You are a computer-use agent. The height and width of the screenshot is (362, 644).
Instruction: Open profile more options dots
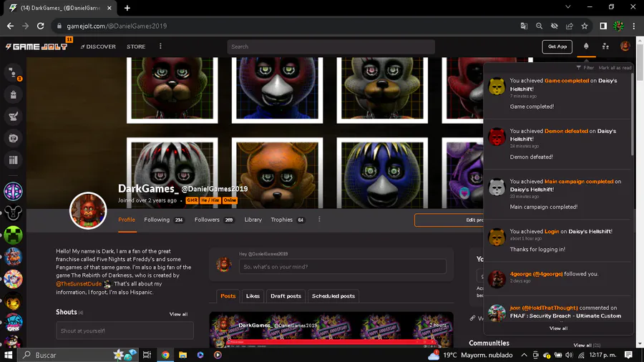[319, 219]
